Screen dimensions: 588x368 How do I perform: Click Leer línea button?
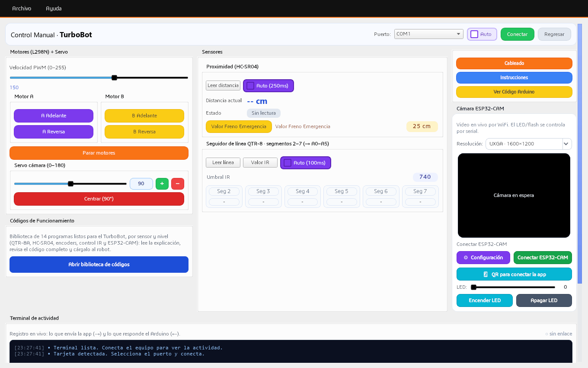coord(223,163)
